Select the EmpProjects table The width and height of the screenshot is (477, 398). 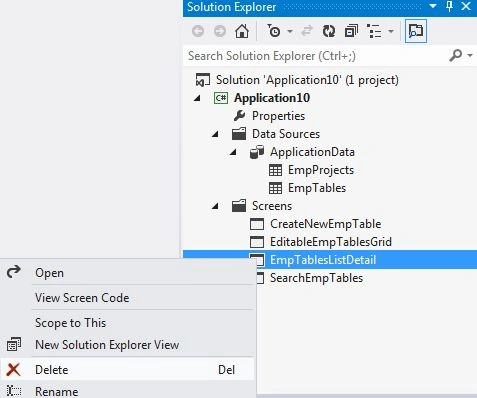(321, 170)
